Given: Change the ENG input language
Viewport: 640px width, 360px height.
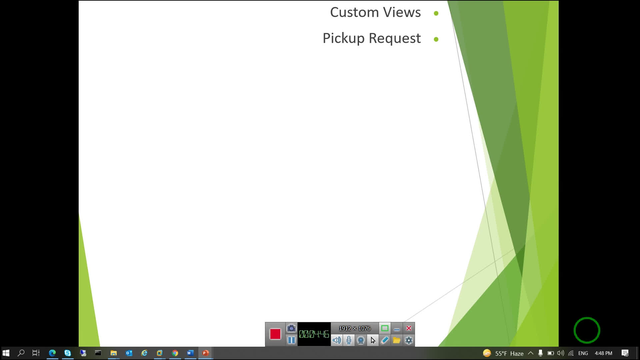Looking at the screenshot, I should (x=583, y=353).
